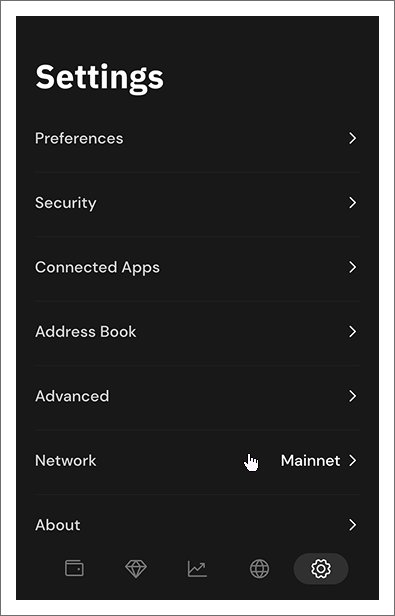The height and width of the screenshot is (616, 395).
Task: Open the globe explore tab icon
Action: (x=259, y=568)
